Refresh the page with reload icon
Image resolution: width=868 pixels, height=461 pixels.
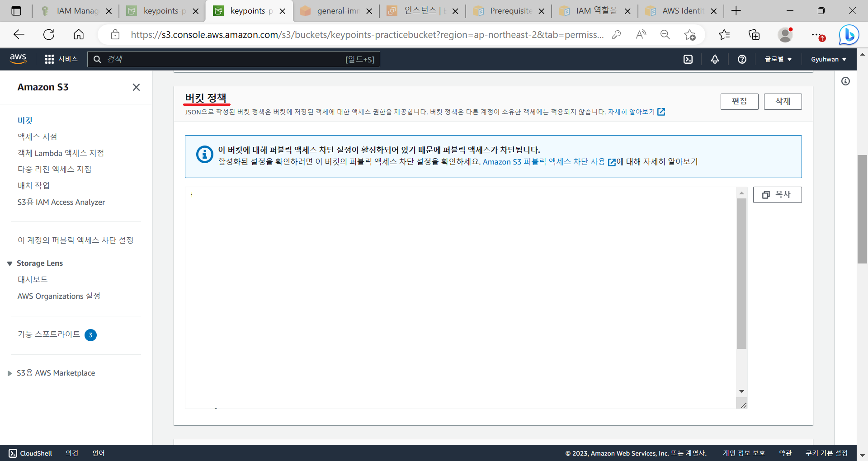(x=49, y=35)
